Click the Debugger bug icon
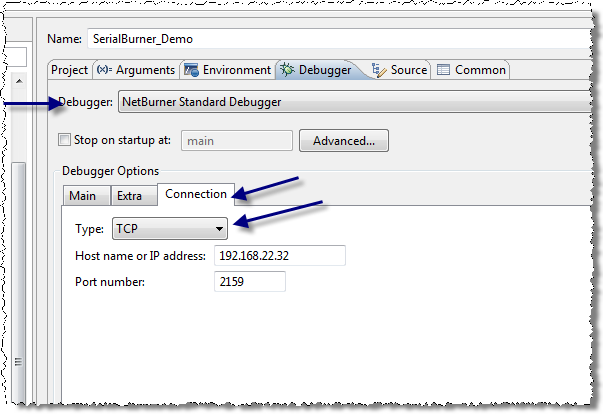The image size is (603, 414). coord(287,70)
